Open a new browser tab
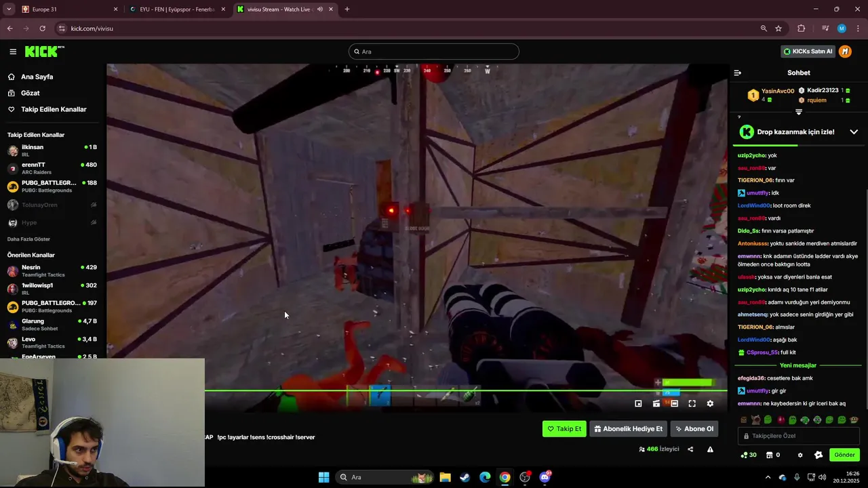Image resolution: width=868 pixels, height=488 pixels. (x=347, y=9)
